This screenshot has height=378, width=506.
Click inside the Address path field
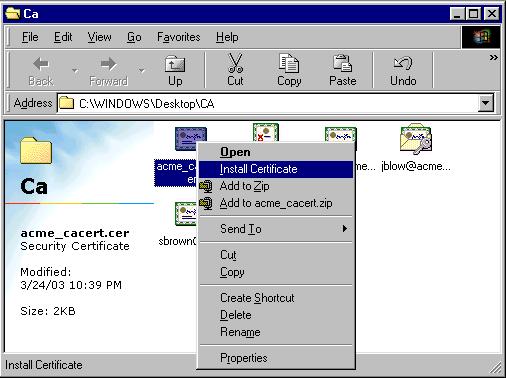click(268, 103)
